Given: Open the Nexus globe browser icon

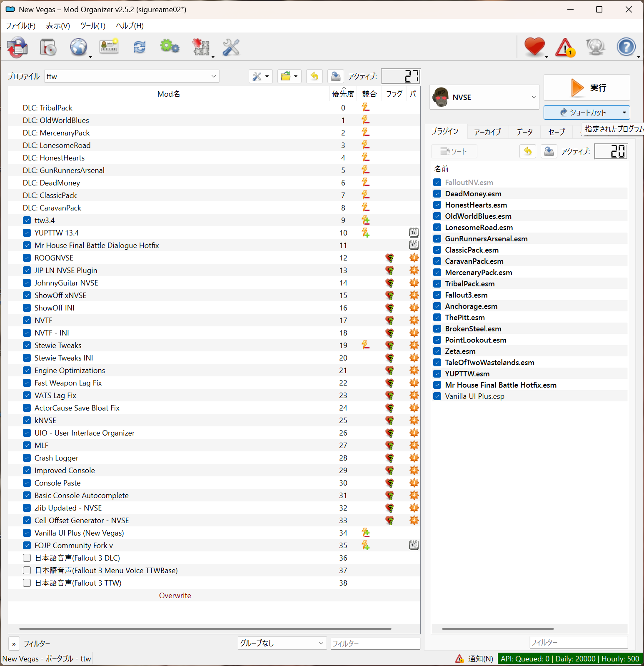Looking at the screenshot, I should 78,47.
